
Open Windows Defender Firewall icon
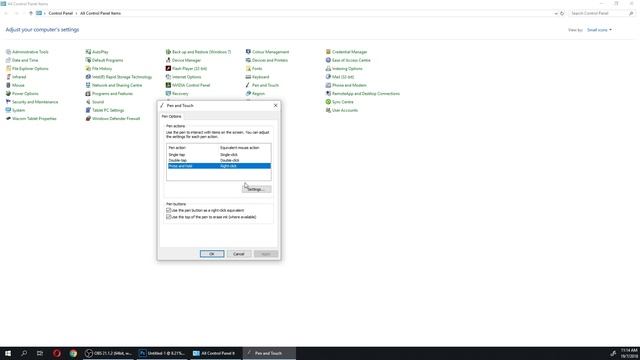click(x=88, y=118)
